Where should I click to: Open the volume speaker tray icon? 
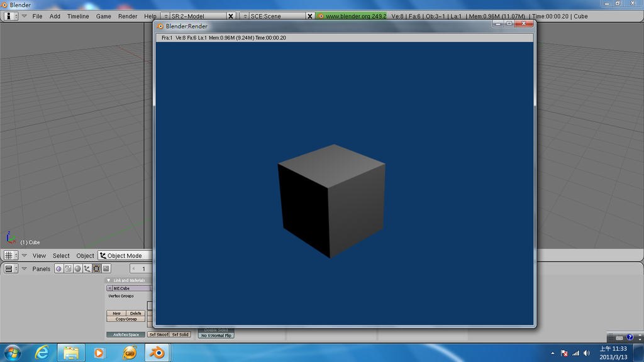coord(587,353)
